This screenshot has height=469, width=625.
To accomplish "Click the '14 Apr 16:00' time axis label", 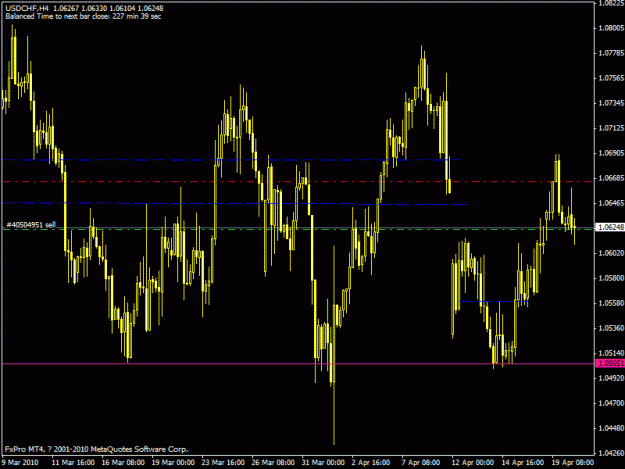I will click(x=523, y=463).
